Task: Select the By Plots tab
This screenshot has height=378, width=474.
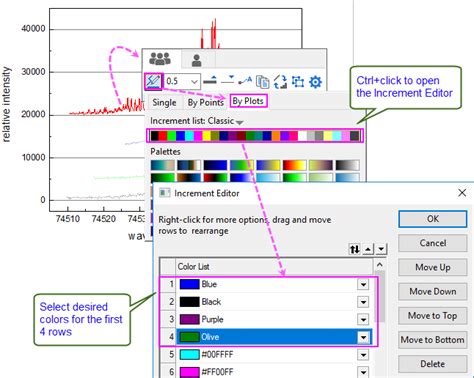Action: click(x=248, y=101)
